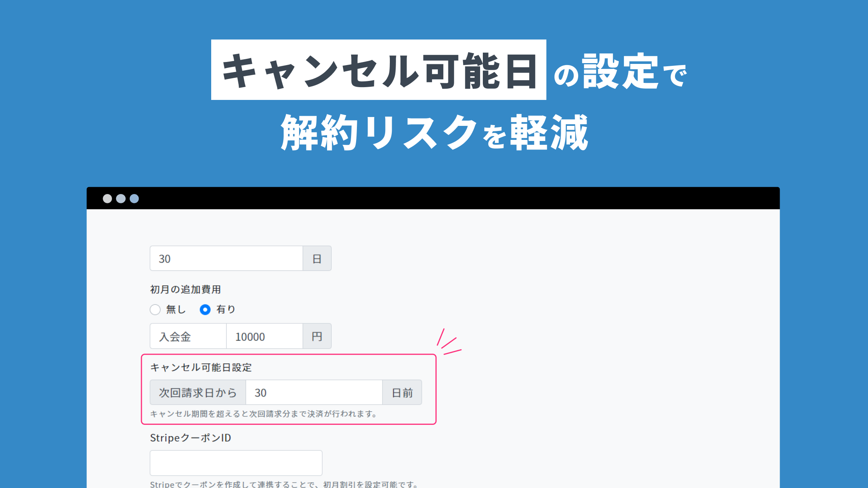Click the 30 days input field at top
The width and height of the screenshot is (868, 488).
pos(226,258)
